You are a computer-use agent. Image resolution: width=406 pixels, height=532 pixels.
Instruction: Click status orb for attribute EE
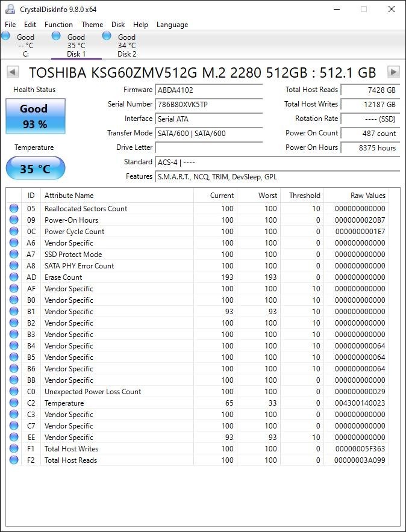(14, 438)
